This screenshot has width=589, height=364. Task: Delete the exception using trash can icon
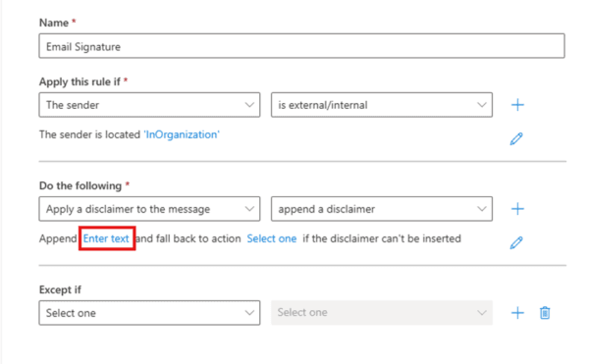(545, 313)
